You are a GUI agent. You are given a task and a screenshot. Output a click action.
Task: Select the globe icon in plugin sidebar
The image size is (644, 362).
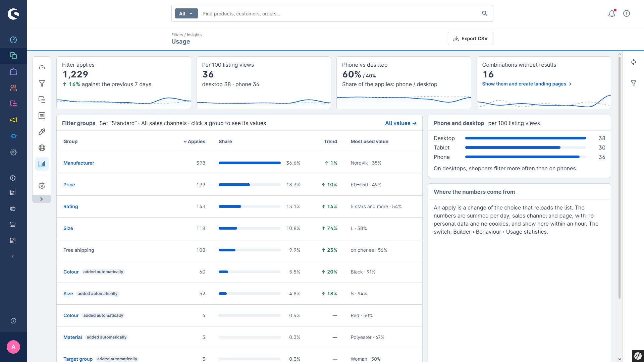click(42, 148)
